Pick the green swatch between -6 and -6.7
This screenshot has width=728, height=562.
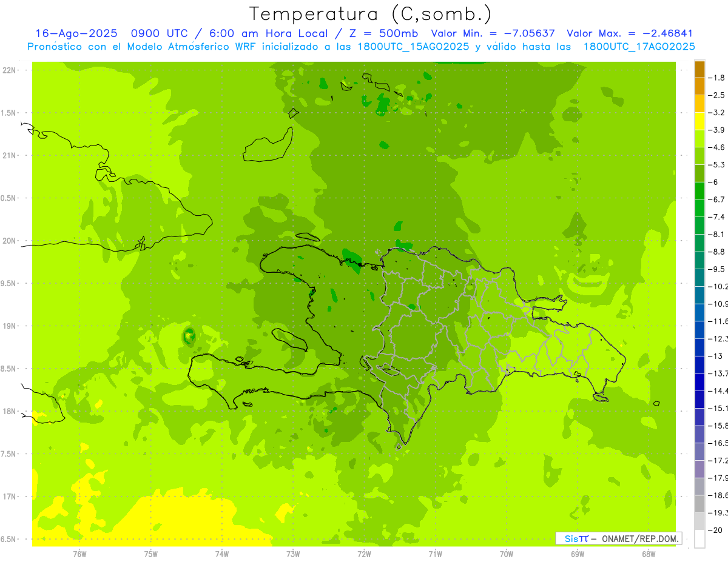click(699, 191)
